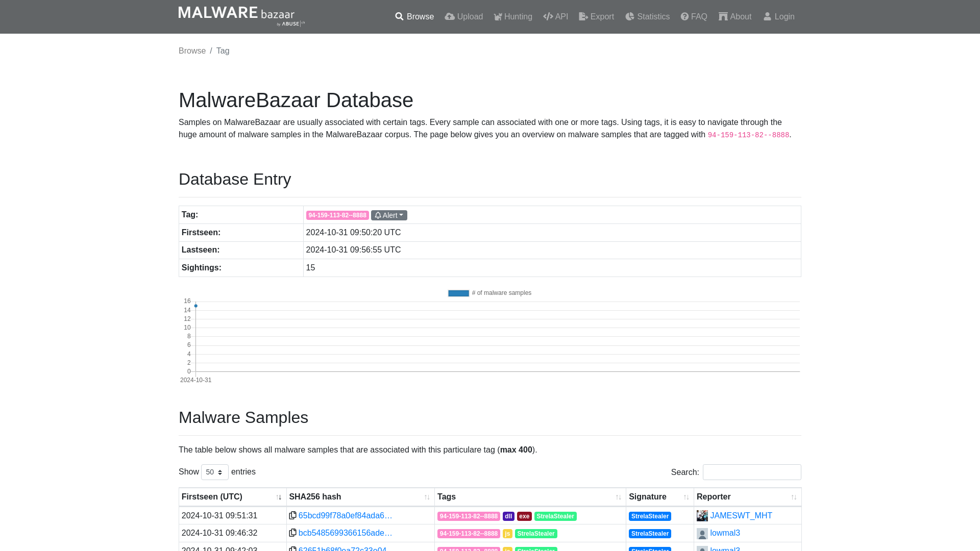Open the API nav item
Viewport: 980px width, 551px height.
tap(555, 17)
